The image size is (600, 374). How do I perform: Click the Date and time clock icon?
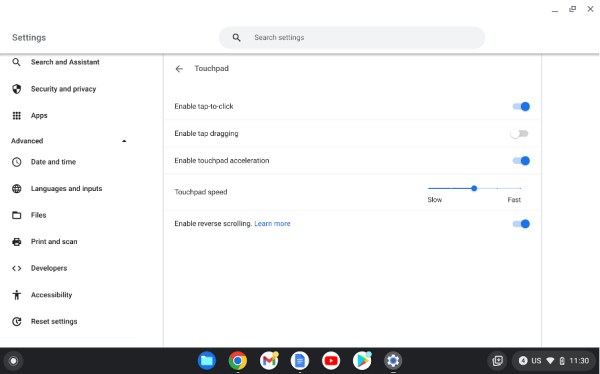(x=16, y=162)
